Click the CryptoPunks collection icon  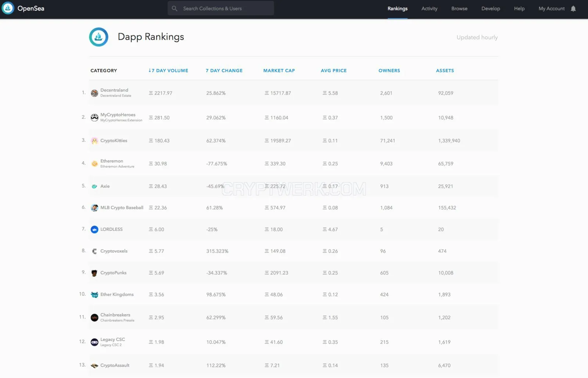coord(94,273)
